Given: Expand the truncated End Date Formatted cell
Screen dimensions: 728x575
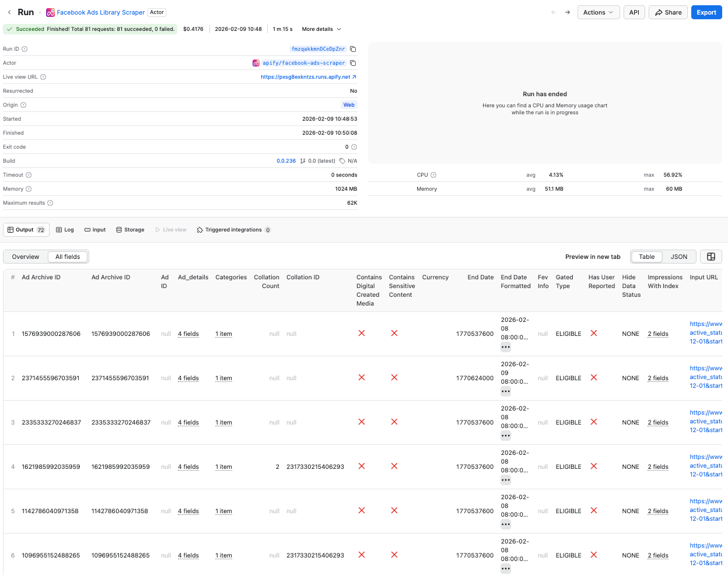Looking at the screenshot, I should [505, 346].
